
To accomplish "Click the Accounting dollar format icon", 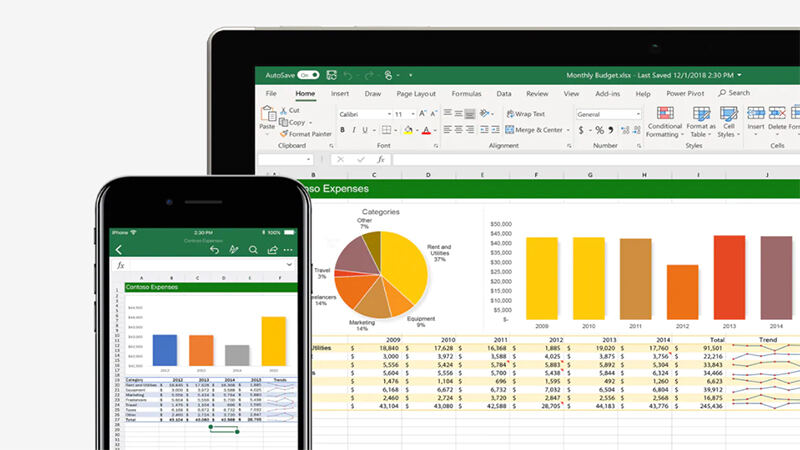I will point(581,131).
